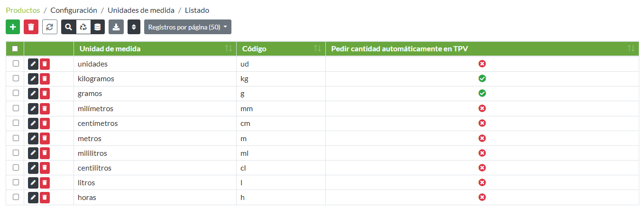Screen dimensions: 644x219
Task: Go to Productos breadcrumb link
Action: click(23, 10)
